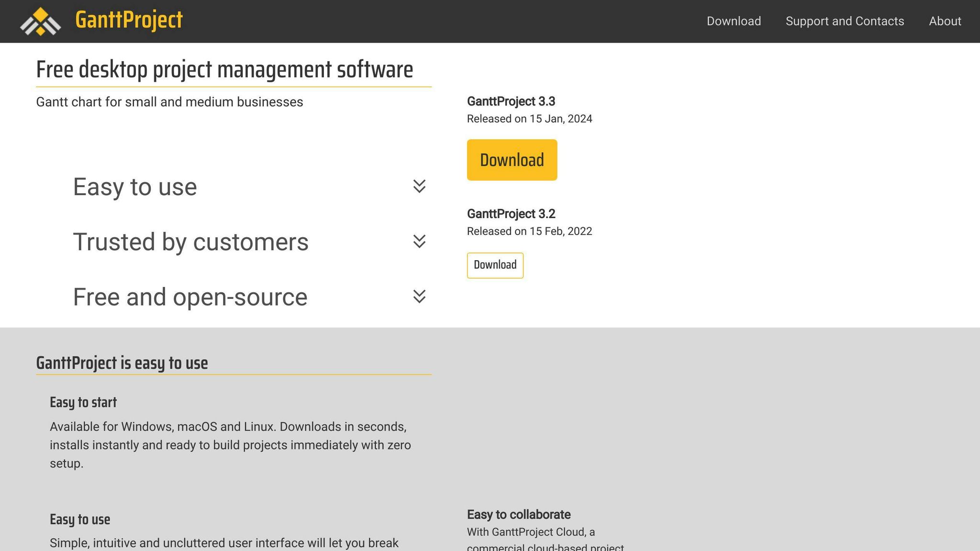
Task: Expand Trusted by customers double chevron
Action: [419, 241]
